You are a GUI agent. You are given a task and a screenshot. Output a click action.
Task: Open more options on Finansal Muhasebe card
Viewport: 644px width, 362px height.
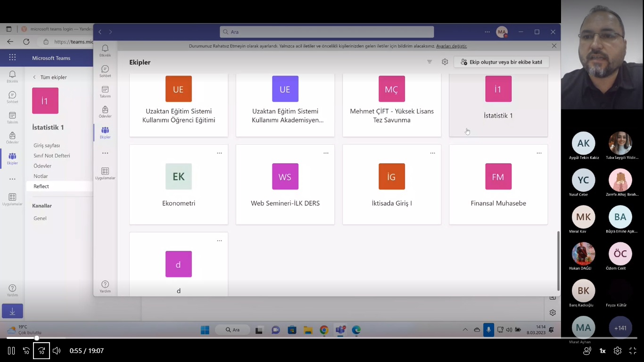click(539, 153)
